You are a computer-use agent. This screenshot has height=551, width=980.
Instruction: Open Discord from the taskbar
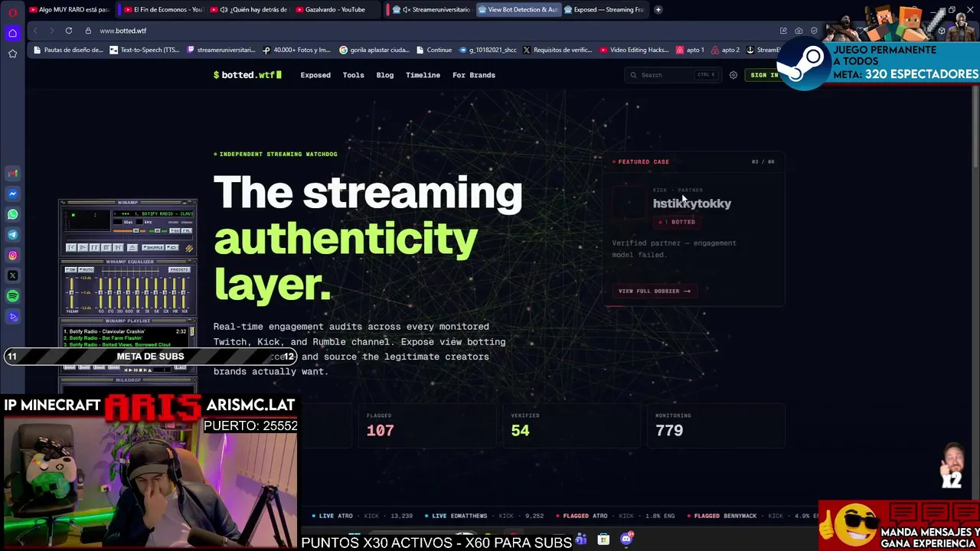626,540
